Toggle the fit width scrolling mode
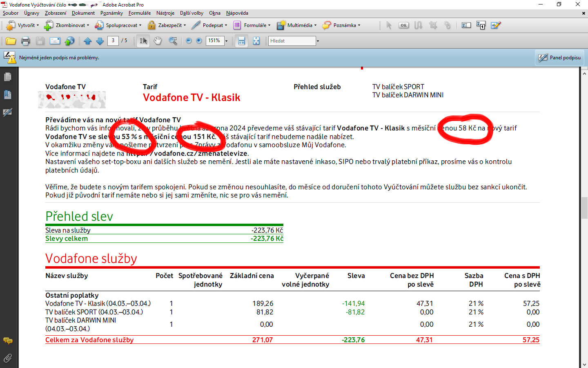Screen dimensions: 588x368 click(x=242, y=41)
